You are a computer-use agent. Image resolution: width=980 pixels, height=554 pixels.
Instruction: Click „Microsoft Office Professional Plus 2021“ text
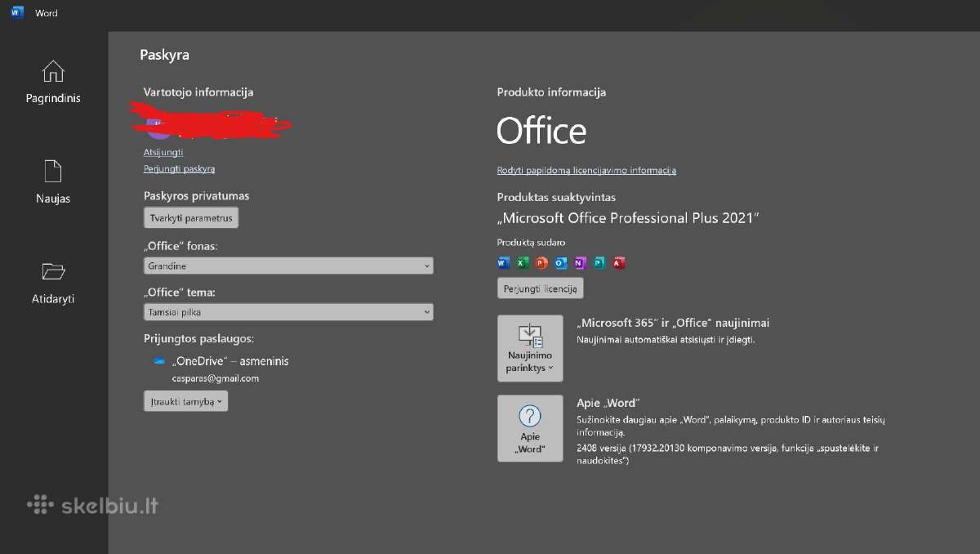pos(629,218)
